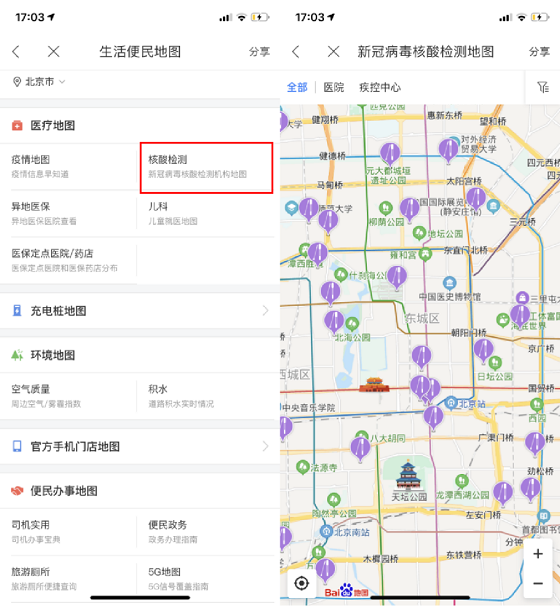Click the 充电桩地图 charging icon
The width and height of the screenshot is (560, 606).
point(17,310)
